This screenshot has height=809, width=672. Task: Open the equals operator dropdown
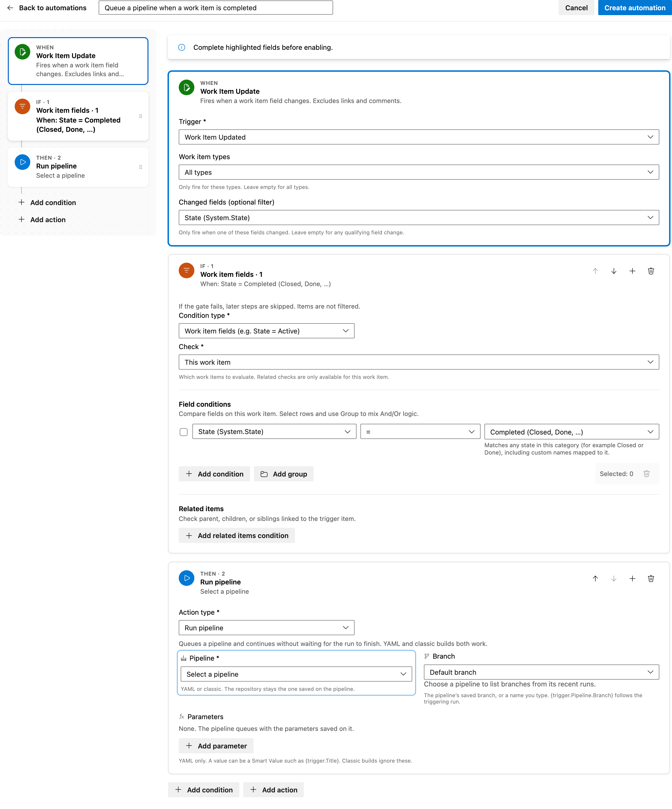coord(420,432)
